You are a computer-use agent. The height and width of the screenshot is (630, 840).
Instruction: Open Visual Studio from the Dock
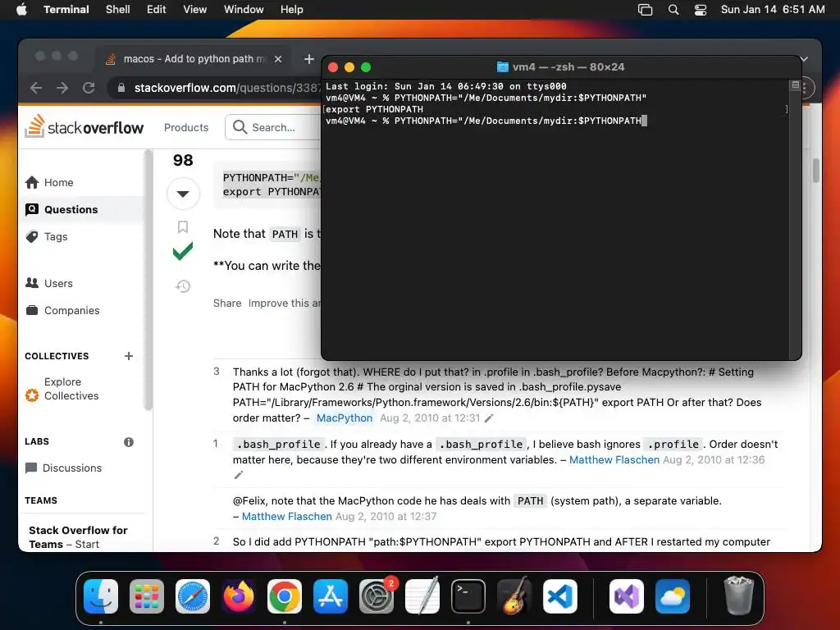(x=626, y=596)
